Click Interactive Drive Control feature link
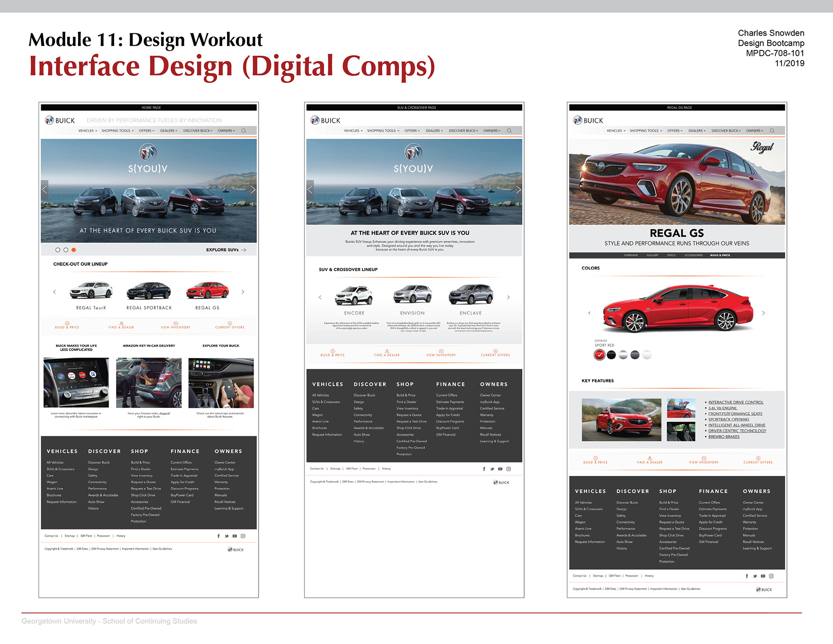Viewport: 833px width, 644px height. 736,402
